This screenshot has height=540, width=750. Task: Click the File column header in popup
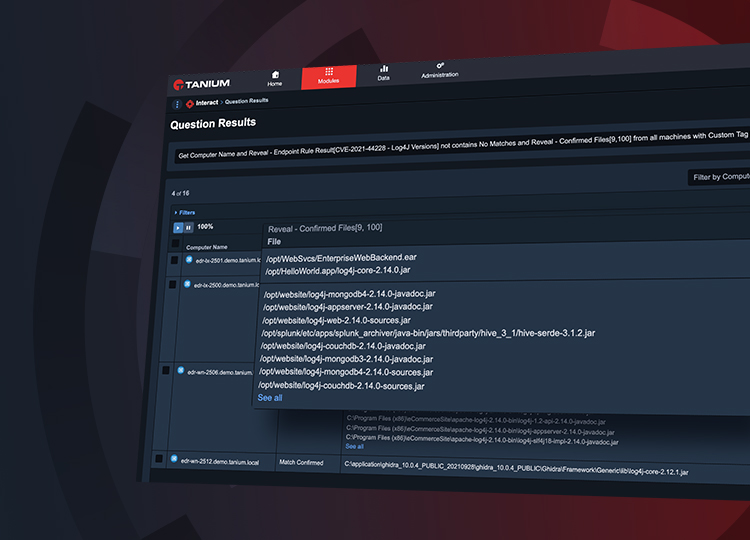tap(274, 242)
